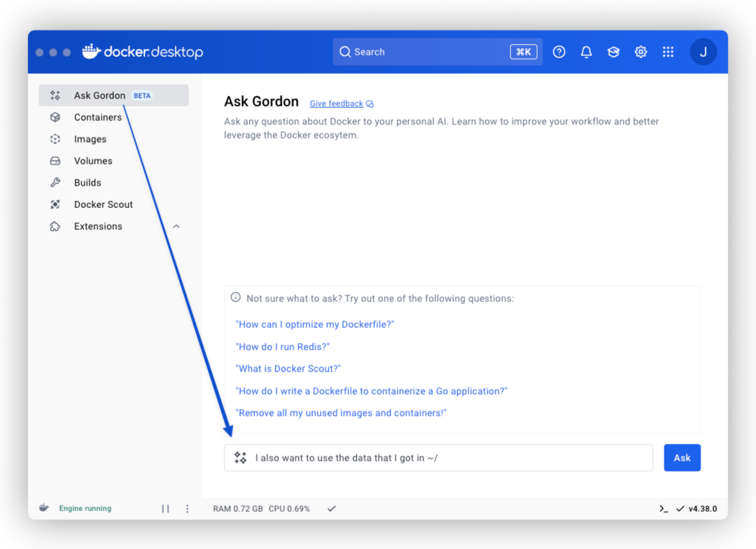Viewport: 756px width, 549px height.
Task: Click the Volumes icon in the sidebar
Action: [x=55, y=160]
